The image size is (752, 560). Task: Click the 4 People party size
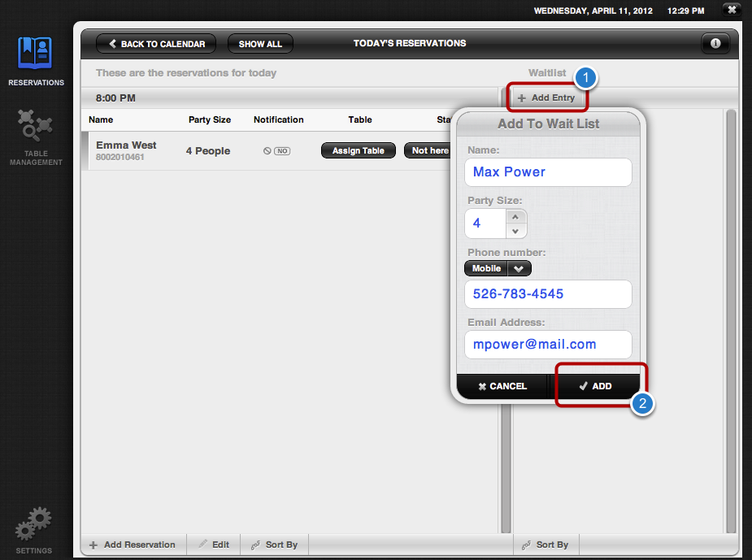[208, 151]
